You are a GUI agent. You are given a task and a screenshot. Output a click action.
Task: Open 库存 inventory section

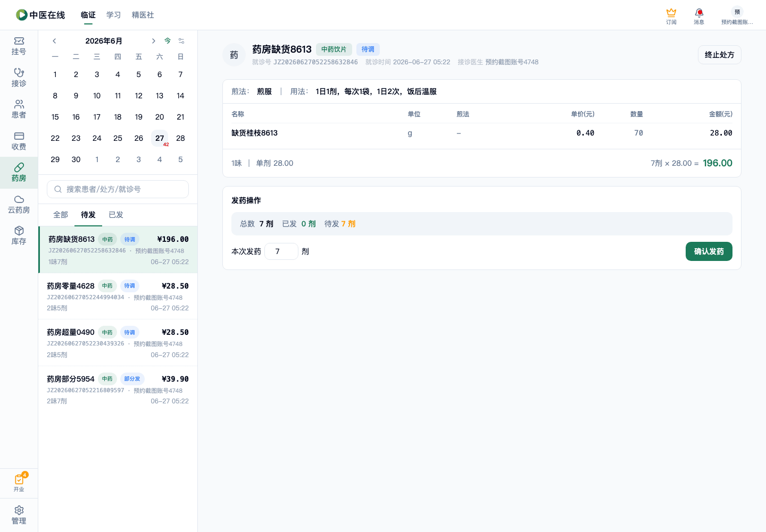coord(19,235)
